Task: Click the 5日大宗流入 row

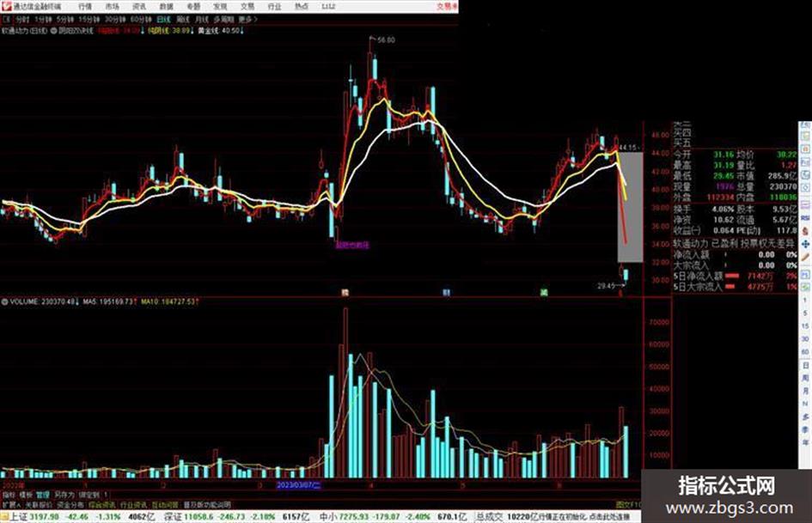Action: click(x=735, y=286)
